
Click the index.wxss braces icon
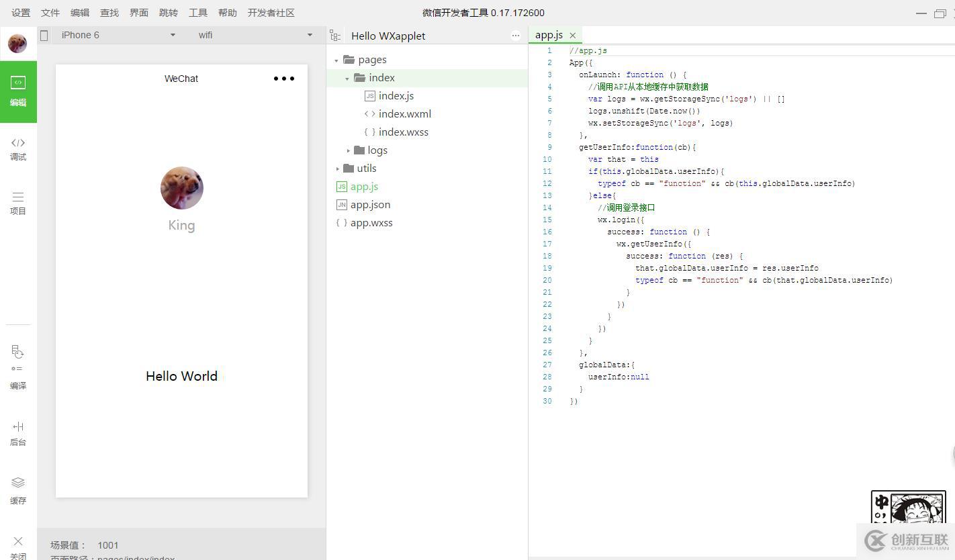coord(370,132)
